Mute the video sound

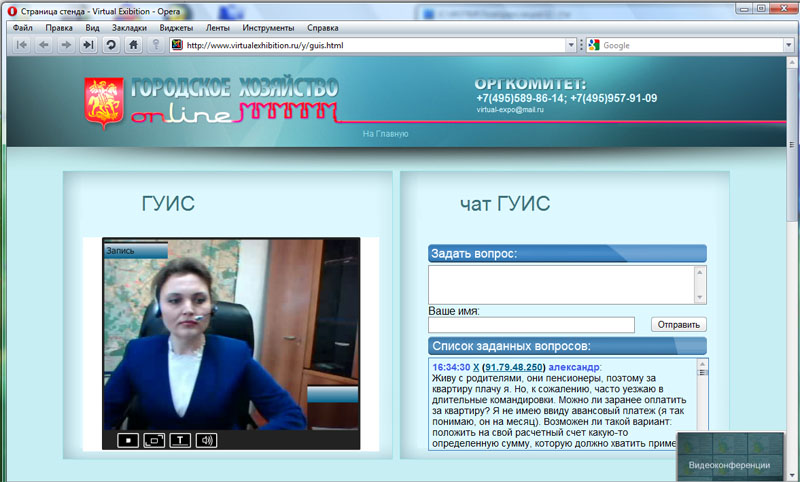point(207,440)
